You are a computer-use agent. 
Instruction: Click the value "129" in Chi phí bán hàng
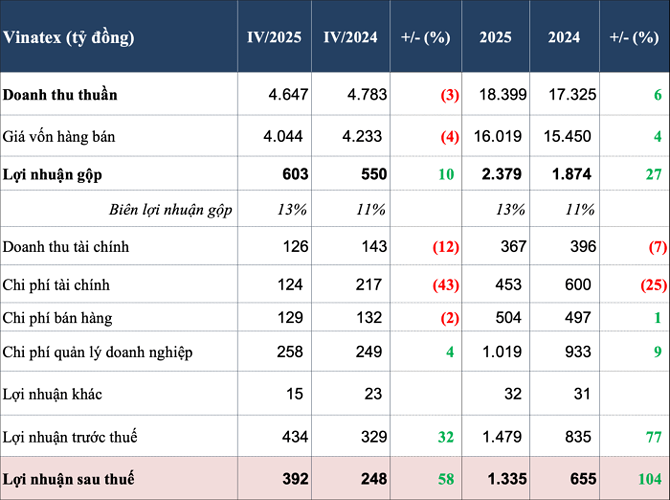(291, 317)
